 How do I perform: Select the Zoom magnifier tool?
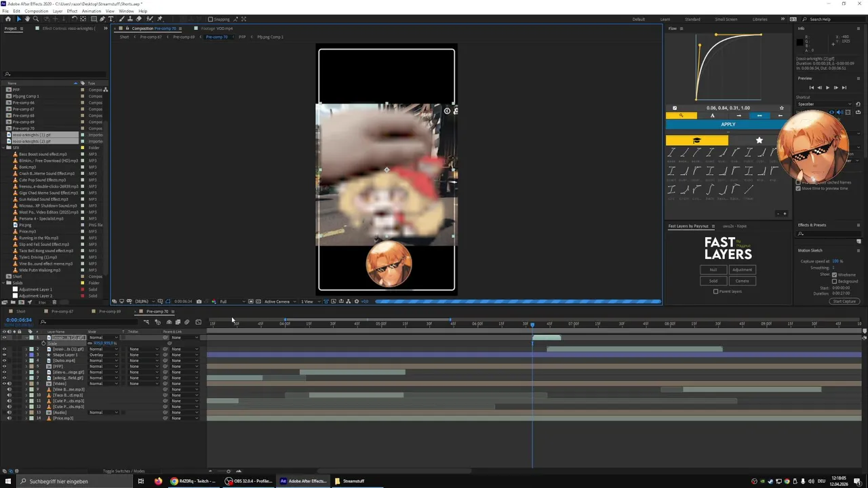click(x=36, y=19)
